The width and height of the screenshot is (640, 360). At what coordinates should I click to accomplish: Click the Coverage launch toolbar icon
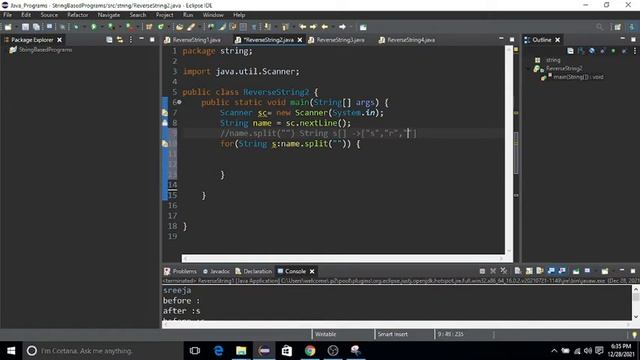point(111,27)
